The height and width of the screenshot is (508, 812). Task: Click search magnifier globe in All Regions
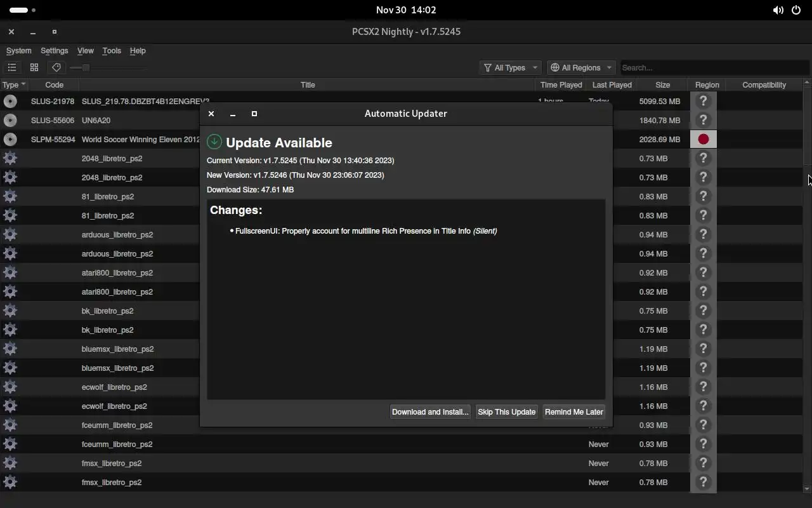[x=555, y=67]
